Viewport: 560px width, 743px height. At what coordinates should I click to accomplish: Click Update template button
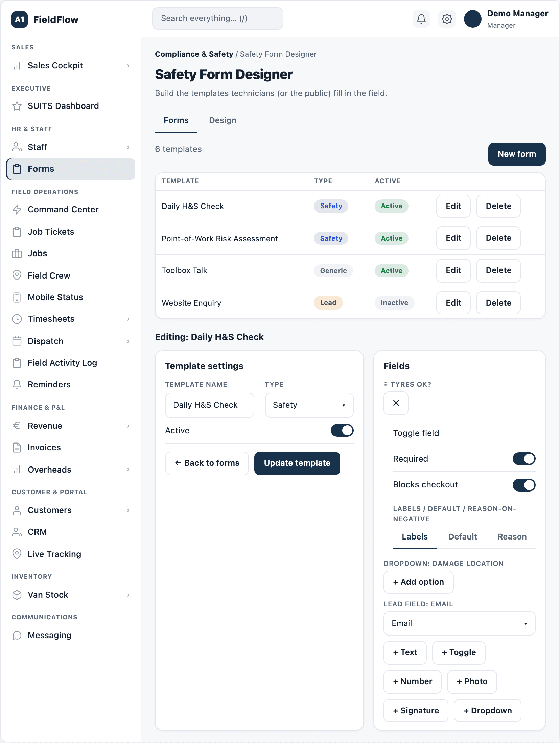(297, 463)
